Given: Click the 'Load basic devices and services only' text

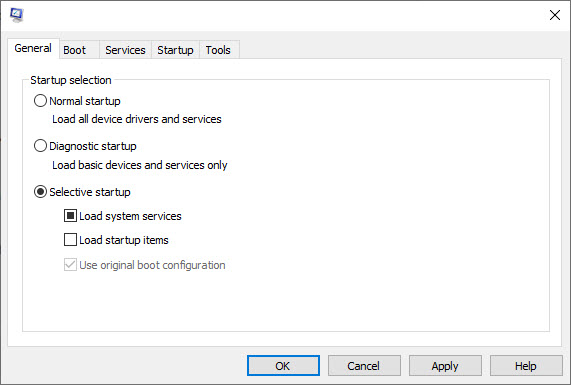Looking at the screenshot, I should 140,165.
